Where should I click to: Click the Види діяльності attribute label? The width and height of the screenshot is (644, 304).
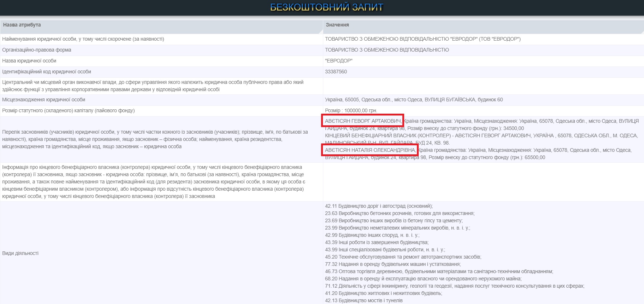[20, 253]
